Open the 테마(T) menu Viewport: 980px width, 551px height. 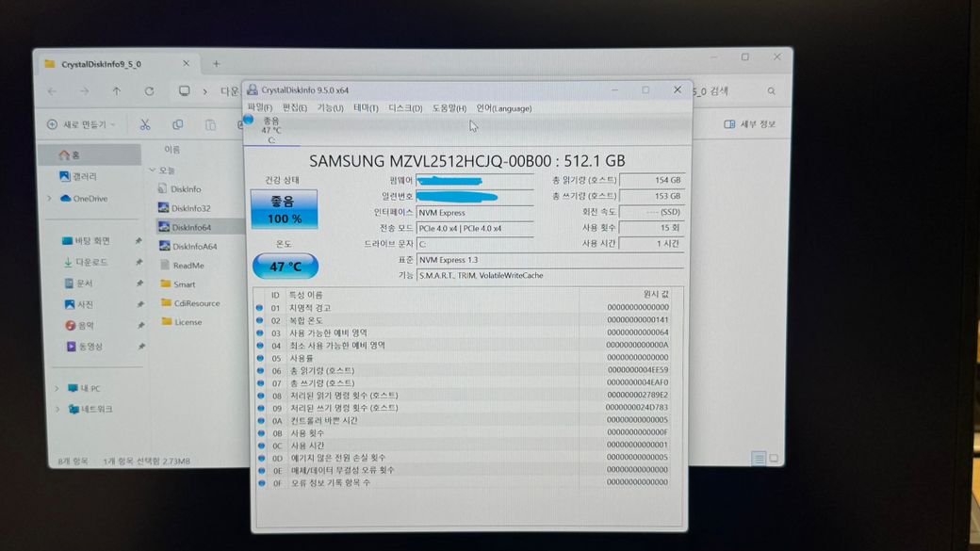point(366,108)
